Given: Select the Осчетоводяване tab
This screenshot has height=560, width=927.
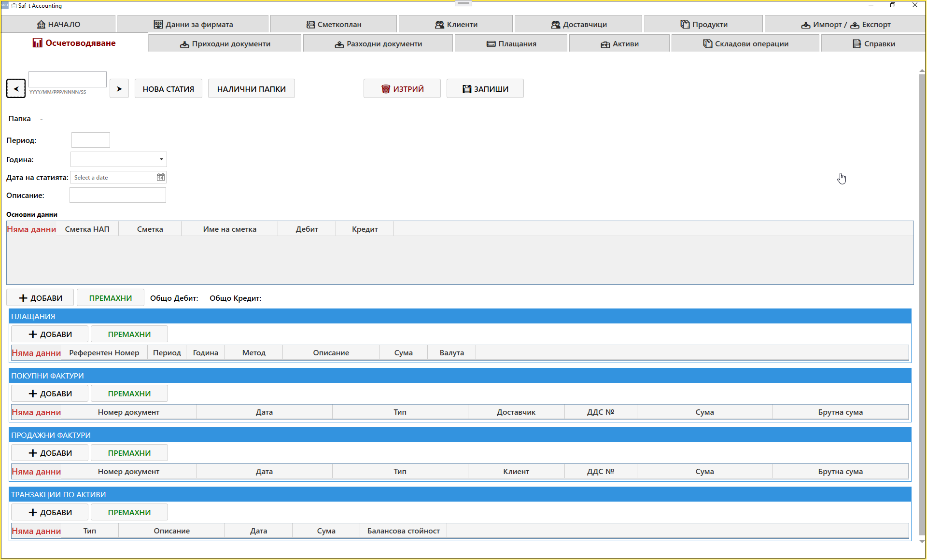Looking at the screenshot, I should click(74, 43).
